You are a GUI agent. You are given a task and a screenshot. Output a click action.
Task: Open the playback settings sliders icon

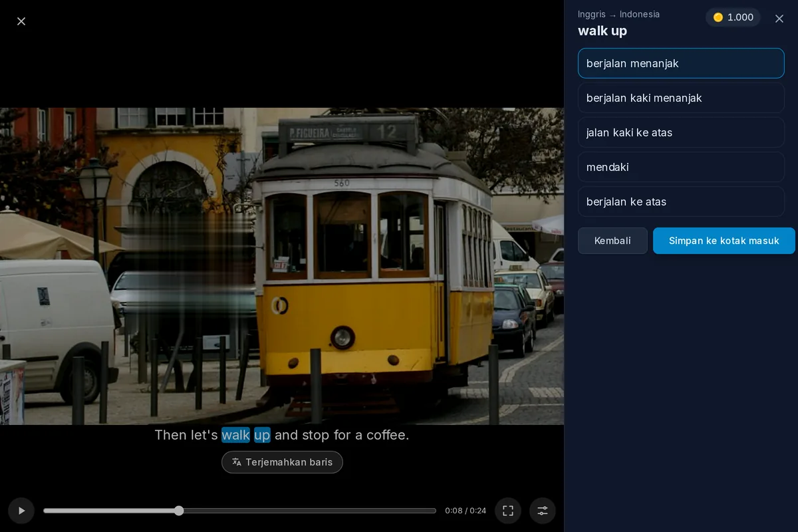[543, 511]
